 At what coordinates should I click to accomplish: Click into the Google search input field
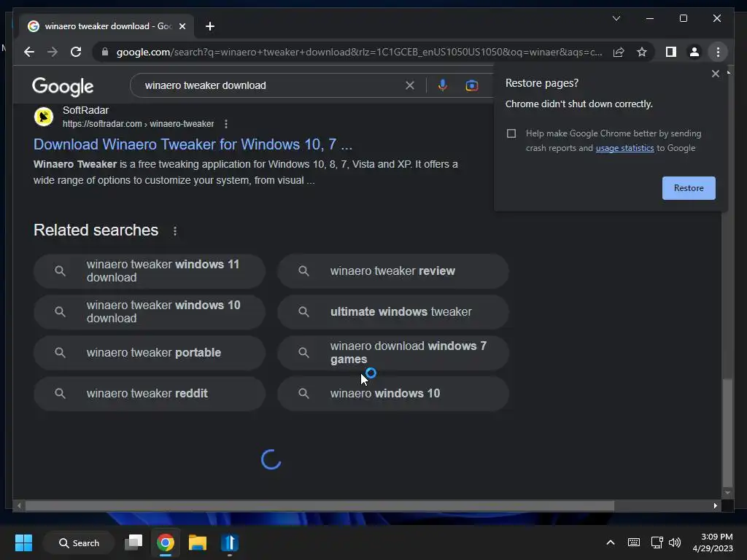tap(271, 85)
